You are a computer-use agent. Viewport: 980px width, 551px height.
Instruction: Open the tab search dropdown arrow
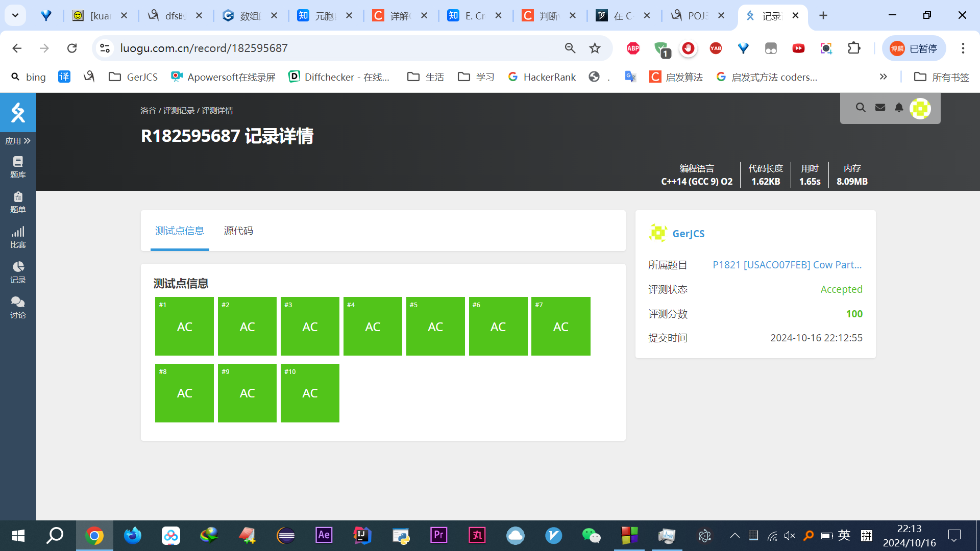click(15, 15)
